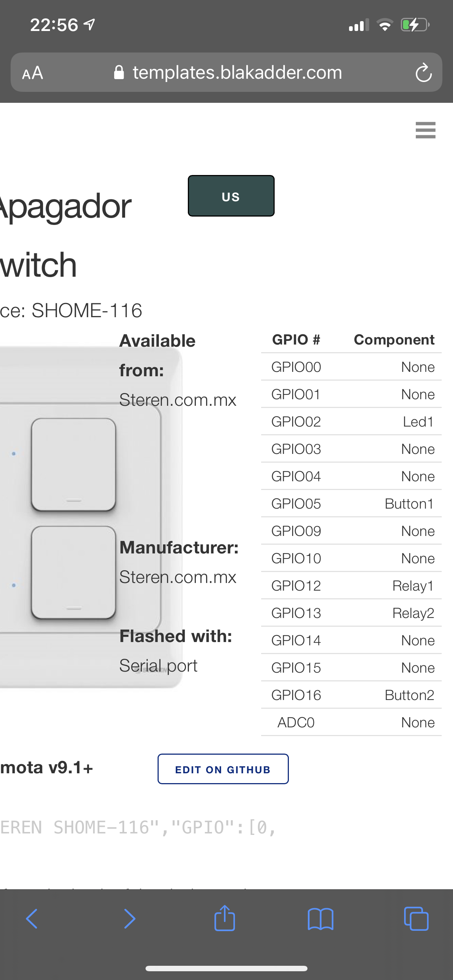Open the bookmarks panel

[321, 919]
